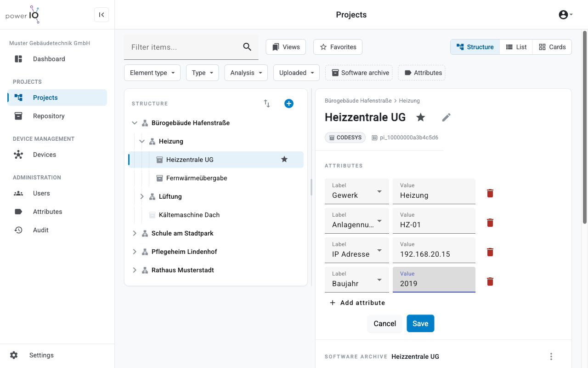This screenshot has height=368, width=588.
Task: Expand the Pflegeheim Lindenhof node
Action: pos(135,252)
